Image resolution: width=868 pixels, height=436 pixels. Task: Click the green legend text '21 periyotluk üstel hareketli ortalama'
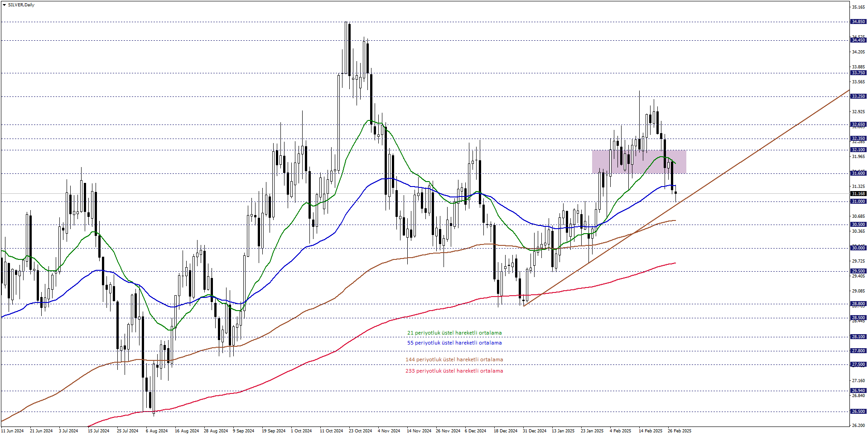(454, 333)
